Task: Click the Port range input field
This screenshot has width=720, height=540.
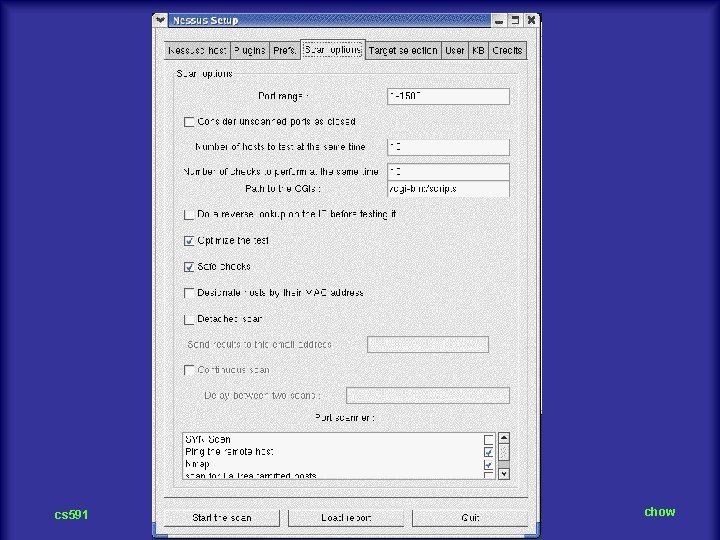Action: click(x=448, y=96)
